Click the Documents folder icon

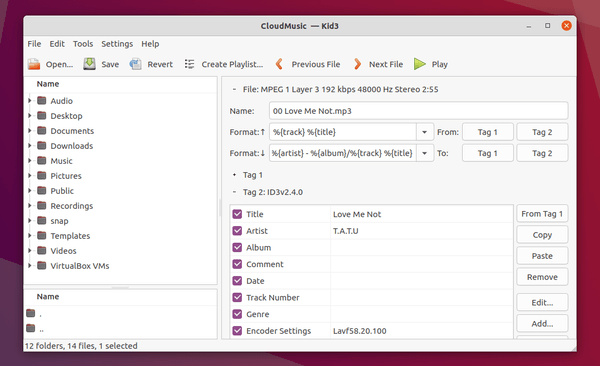coord(42,131)
